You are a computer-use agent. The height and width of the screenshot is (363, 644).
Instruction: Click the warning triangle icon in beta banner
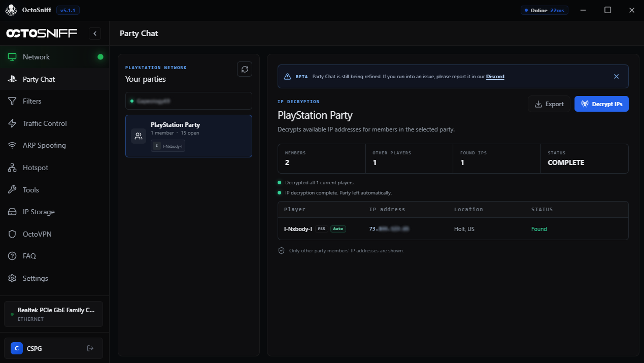pos(287,77)
